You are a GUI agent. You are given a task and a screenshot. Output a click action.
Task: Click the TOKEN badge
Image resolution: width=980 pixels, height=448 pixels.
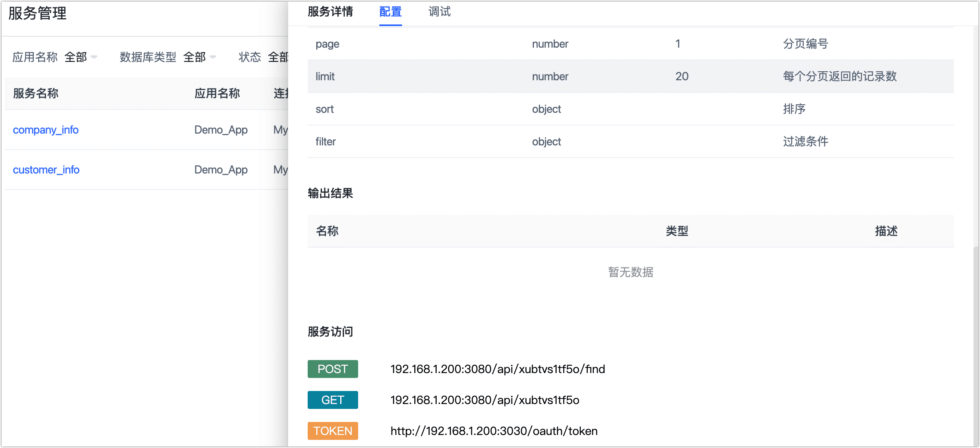[332, 431]
